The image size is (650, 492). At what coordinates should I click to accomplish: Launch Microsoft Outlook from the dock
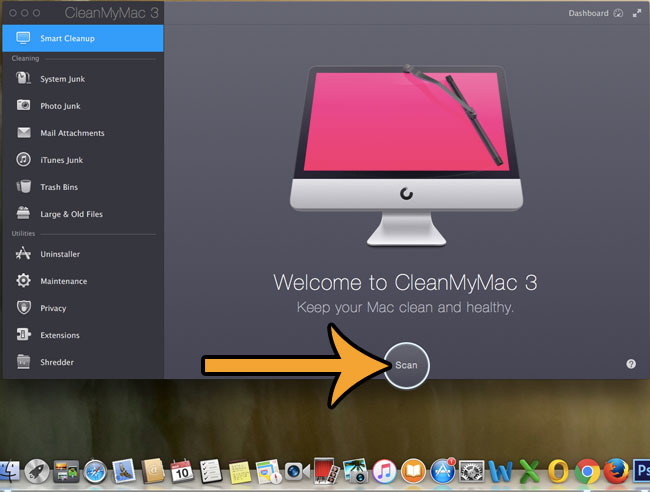558,472
